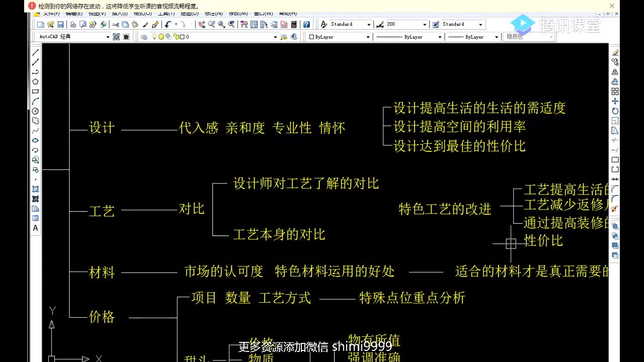This screenshot has width=644, height=362.
Task: Open the 绘图(D) menu
Action: [189, 14]
